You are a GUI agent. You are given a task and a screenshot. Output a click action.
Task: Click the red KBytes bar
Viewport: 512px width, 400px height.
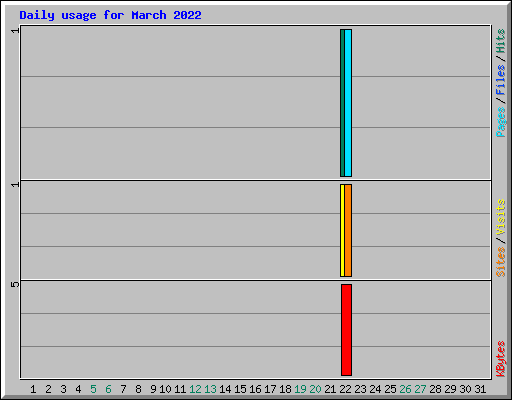(346, 330)
